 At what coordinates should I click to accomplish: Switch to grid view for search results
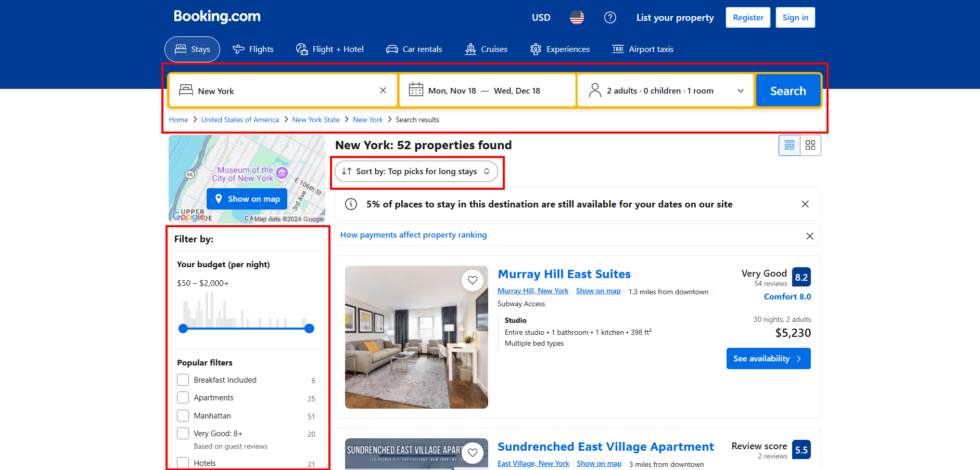[x=810, y=145]
